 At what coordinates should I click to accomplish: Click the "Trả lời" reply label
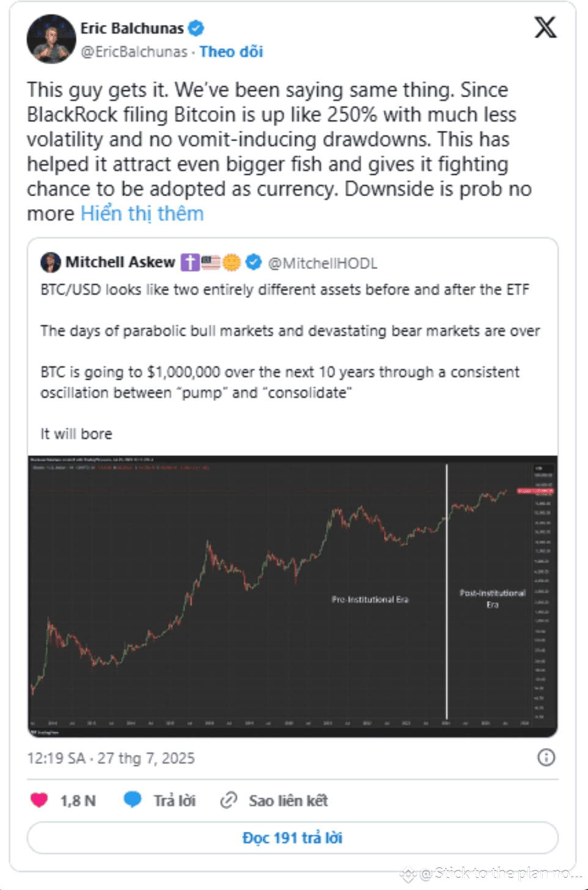click(x=174, y=801)
